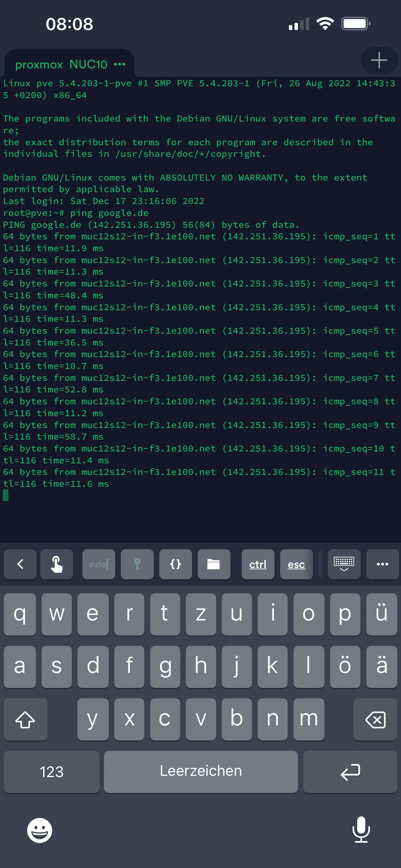Expand more toolbar options ellipsis

(x=383, y=564)
